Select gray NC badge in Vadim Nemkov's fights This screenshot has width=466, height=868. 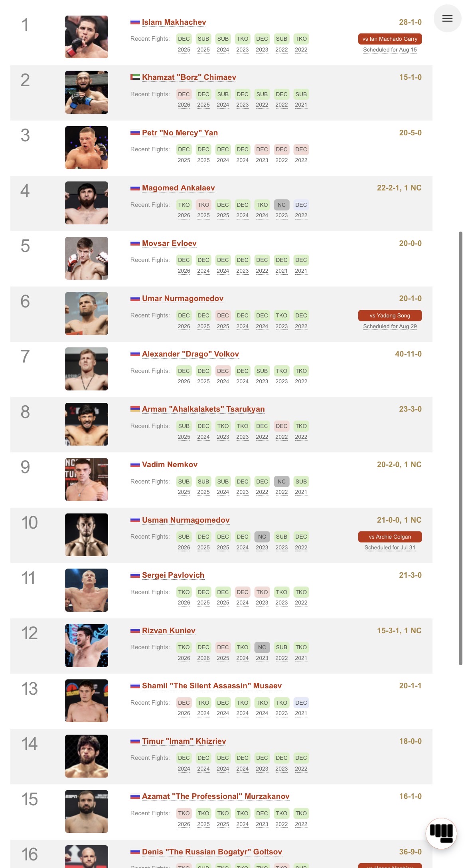point(281,482)
